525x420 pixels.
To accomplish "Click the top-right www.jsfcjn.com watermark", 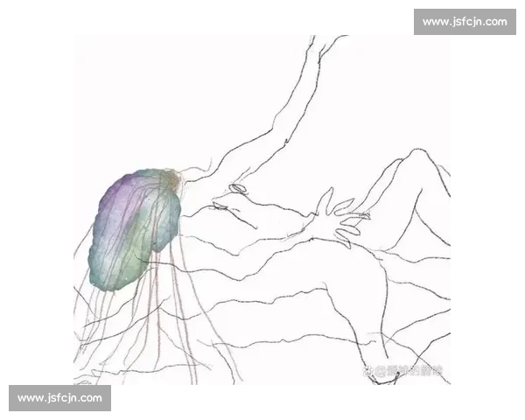I will coord(465,21).
